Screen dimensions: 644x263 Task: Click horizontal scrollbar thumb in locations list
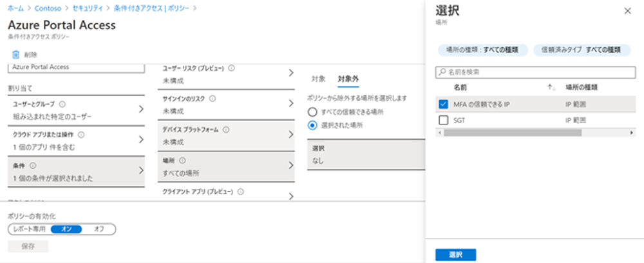pyautogui.click(x=513, y=133)
